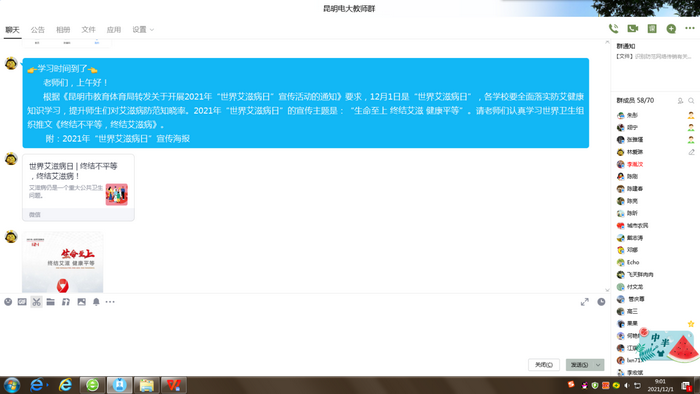Open the top-right three-dots more menu

(690, 28)
